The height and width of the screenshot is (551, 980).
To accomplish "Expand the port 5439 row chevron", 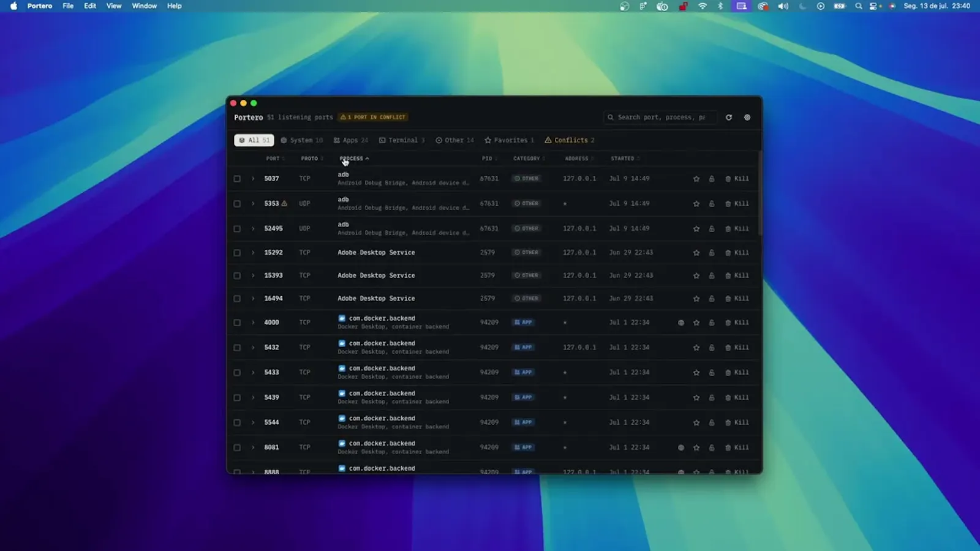I will [253, 398].
